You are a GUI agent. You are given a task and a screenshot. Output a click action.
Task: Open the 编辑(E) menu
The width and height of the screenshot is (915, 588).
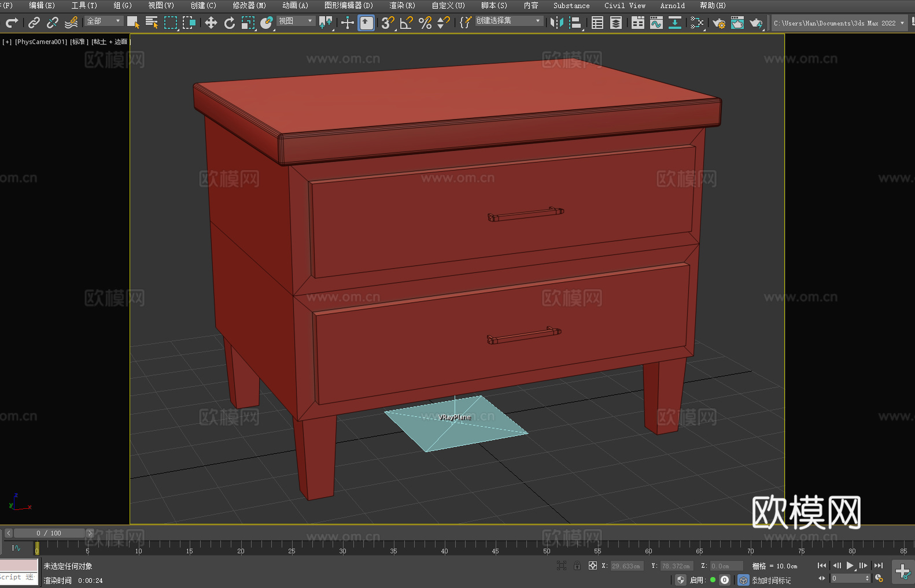tap(42, 5)
